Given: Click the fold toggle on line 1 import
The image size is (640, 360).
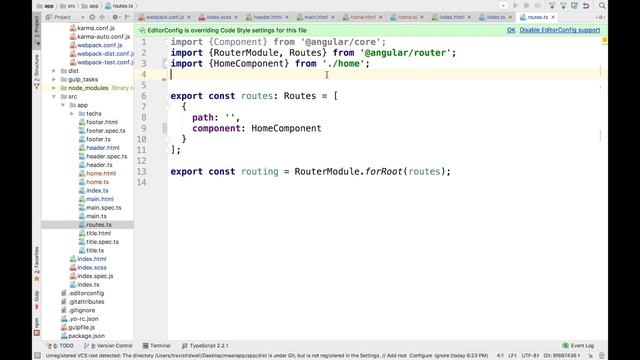Looking at the screenshot, I should [x=167, y=42].
